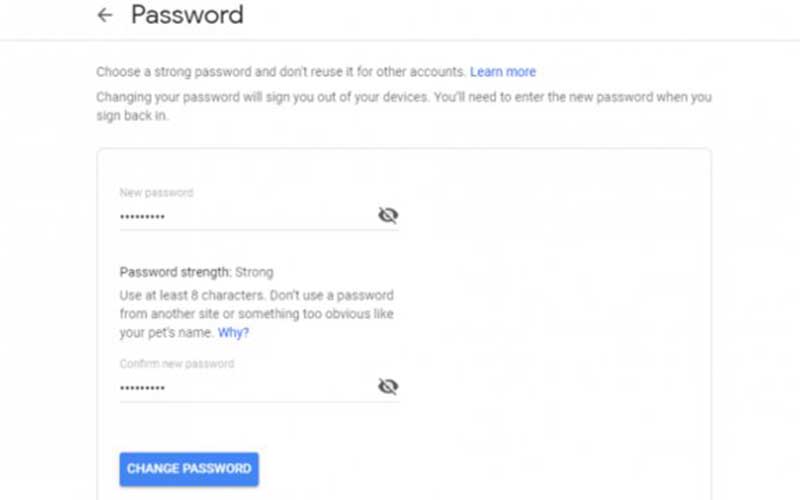Focus the Confirm new password input field

click(x=248, y=388)
